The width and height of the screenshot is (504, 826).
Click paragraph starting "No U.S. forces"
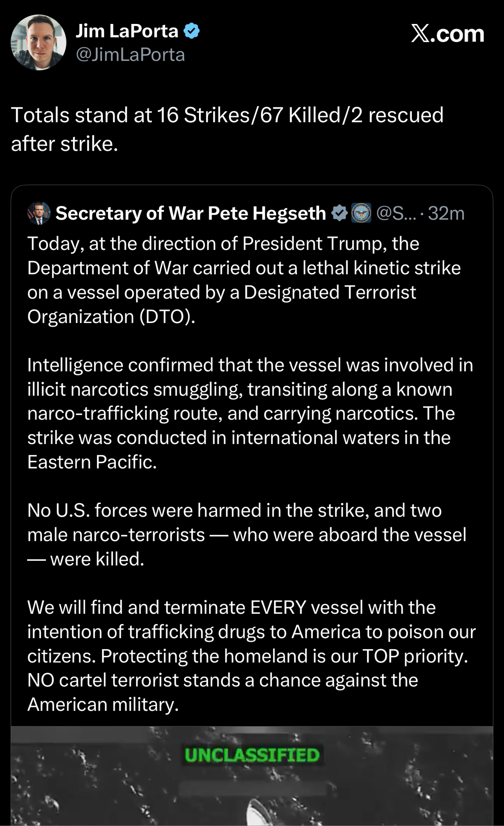point(246,534)
